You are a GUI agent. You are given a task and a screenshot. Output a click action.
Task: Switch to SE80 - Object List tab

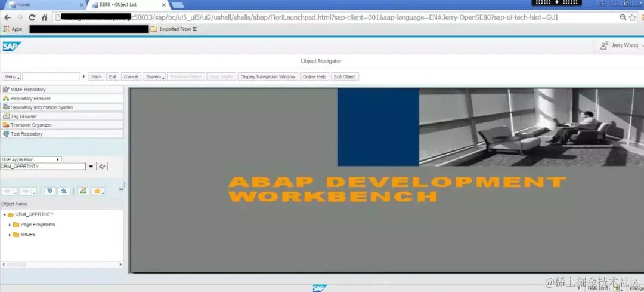(x=128, y=5)
